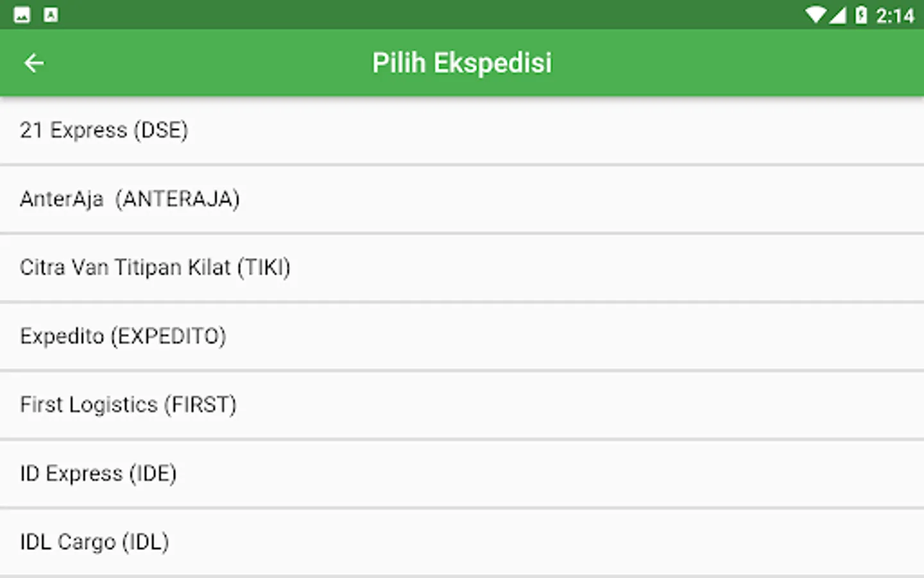Tap the 2:14 clock in status bar
The height and width of the screenshot is (578, 924).
[x=895, y=15]
